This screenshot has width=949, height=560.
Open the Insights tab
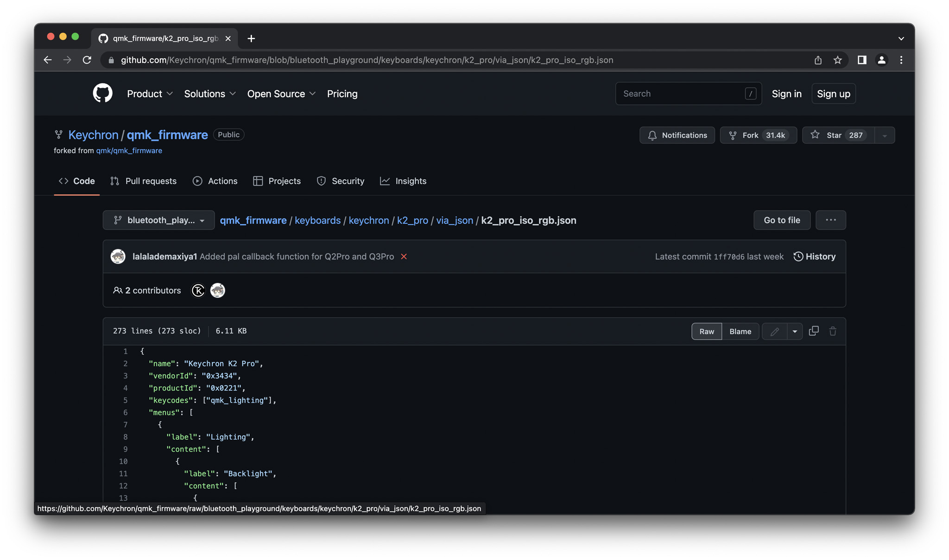[403, 181]
